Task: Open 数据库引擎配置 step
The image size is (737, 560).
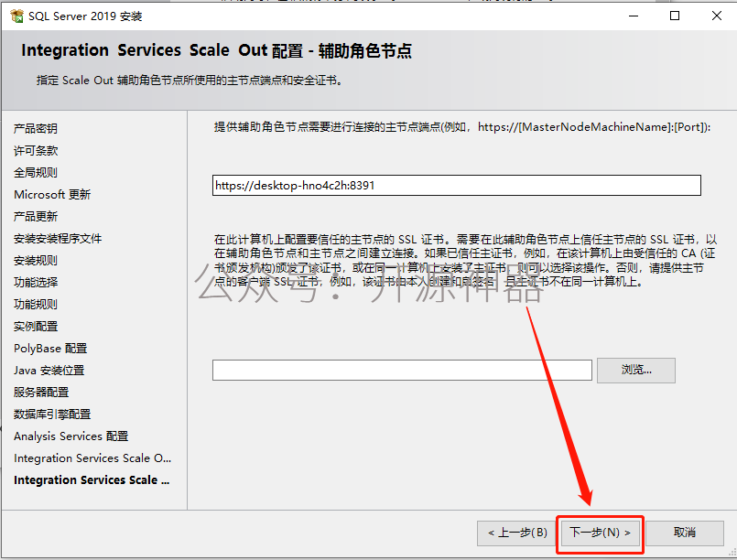Action: [x=51, y=415]
